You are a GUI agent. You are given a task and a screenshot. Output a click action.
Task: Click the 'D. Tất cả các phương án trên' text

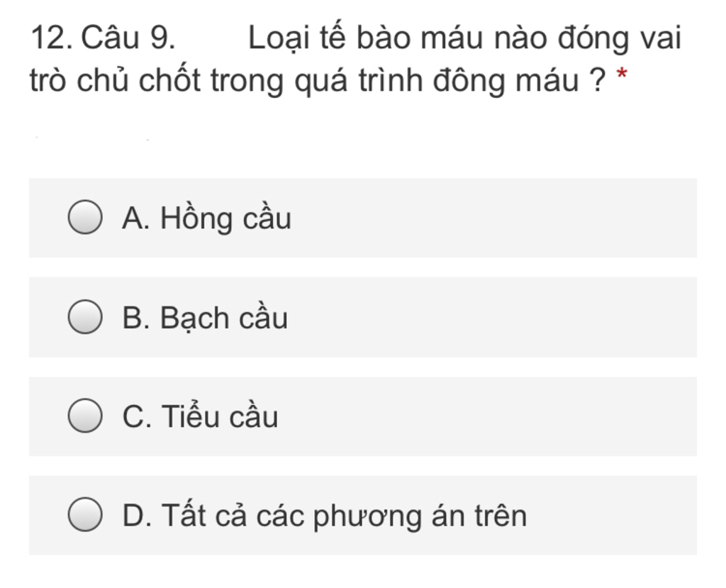(324, 516)
